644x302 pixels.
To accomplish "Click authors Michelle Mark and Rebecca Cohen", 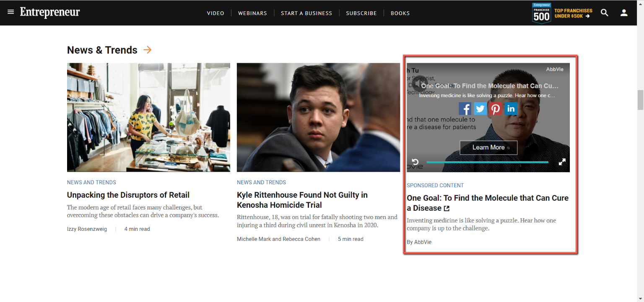I will click(x=278, y=239).
